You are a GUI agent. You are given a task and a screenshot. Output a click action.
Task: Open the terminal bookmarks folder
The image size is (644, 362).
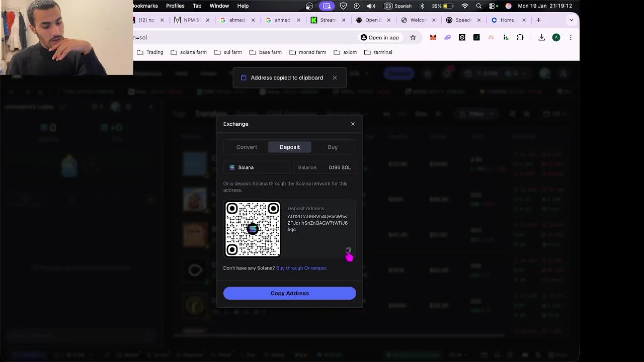point(378,52)
